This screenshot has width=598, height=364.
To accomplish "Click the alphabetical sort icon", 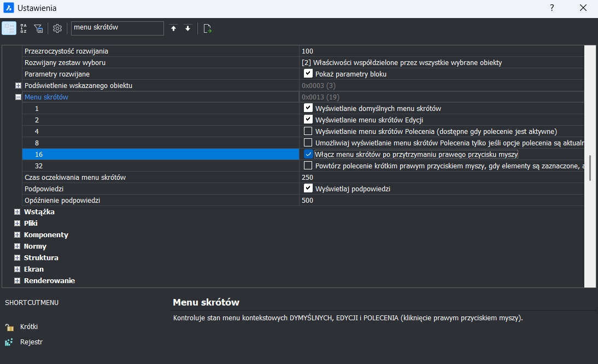I will 24,28.
